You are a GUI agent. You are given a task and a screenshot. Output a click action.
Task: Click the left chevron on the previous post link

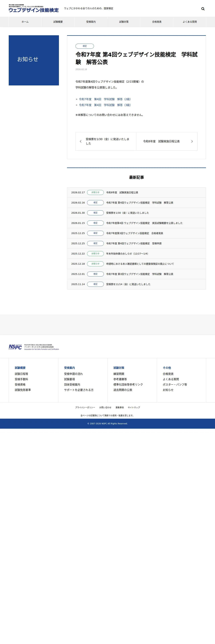pos(81,141)
